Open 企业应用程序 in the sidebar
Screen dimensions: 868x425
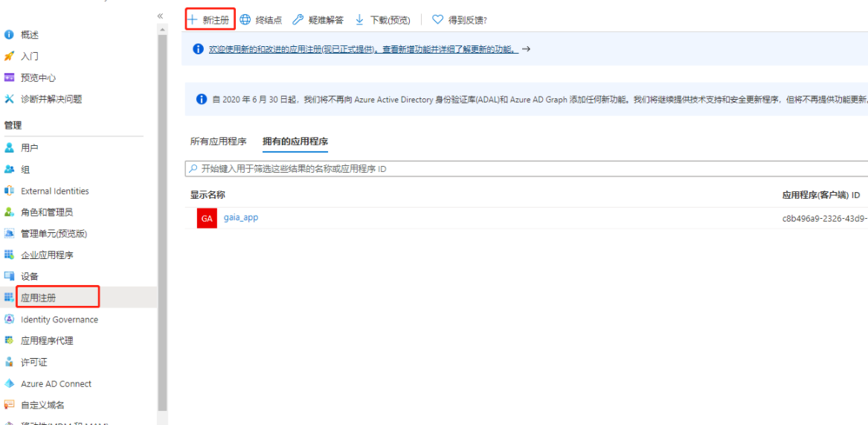click(x=47, y=255)
